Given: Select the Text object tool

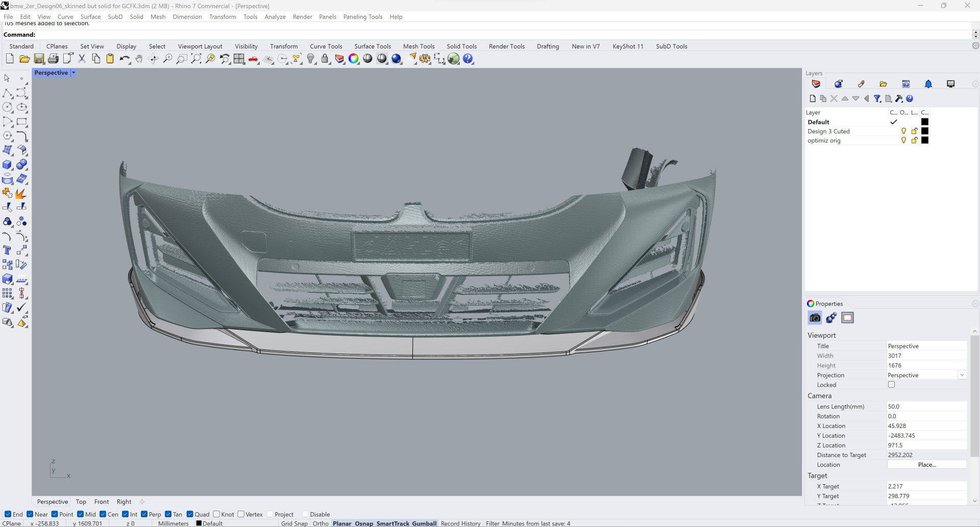Looking at the screenshot, I should click(7, 250).
